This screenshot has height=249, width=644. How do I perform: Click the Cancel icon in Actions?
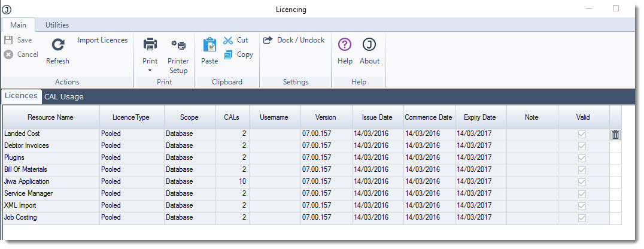(x=8, y=54)
